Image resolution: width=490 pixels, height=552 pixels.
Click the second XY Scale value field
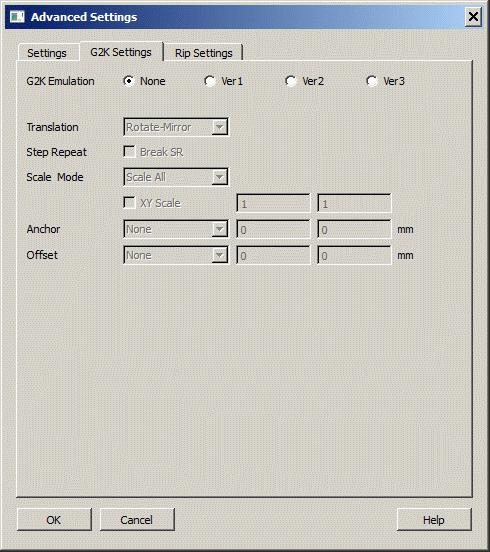coord(354,203)
